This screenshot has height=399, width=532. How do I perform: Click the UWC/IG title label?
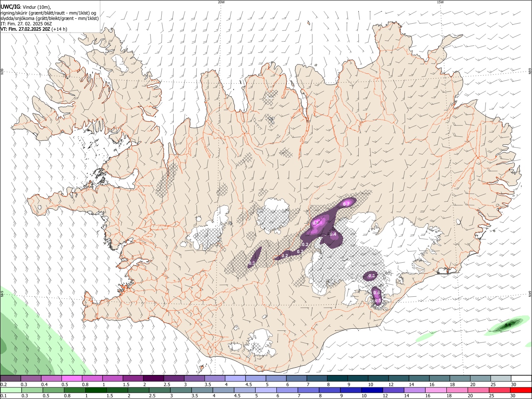click(x=10, y=7)
